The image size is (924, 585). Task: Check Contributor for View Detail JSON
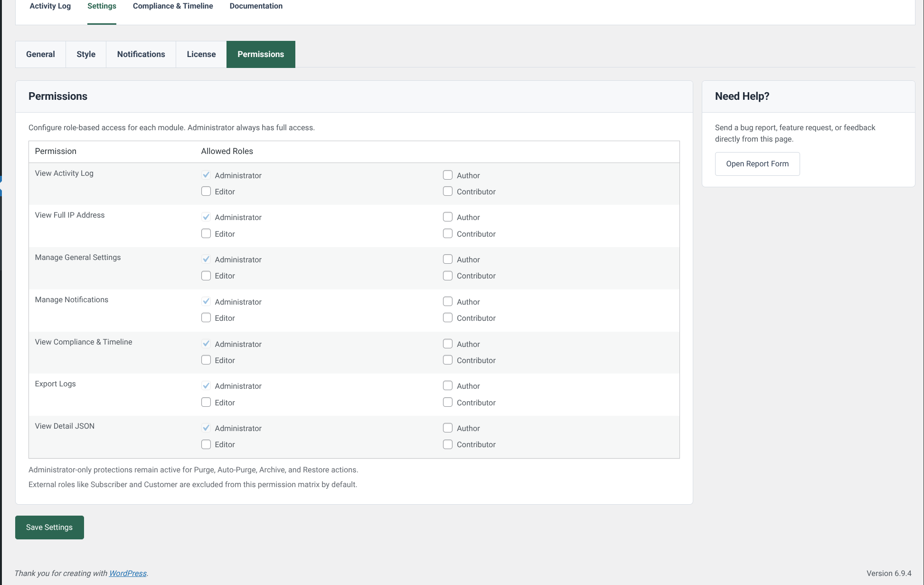(448, 444)
